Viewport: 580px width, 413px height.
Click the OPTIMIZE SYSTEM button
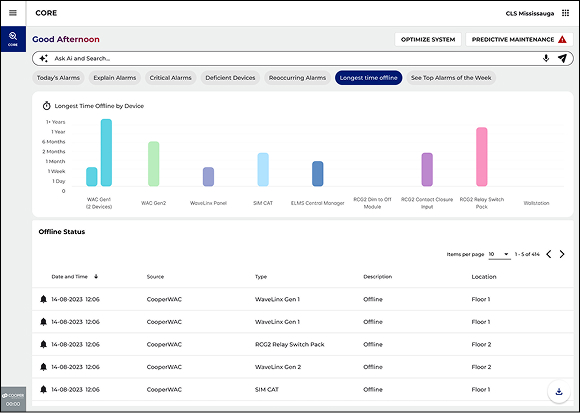click(428, 40)
